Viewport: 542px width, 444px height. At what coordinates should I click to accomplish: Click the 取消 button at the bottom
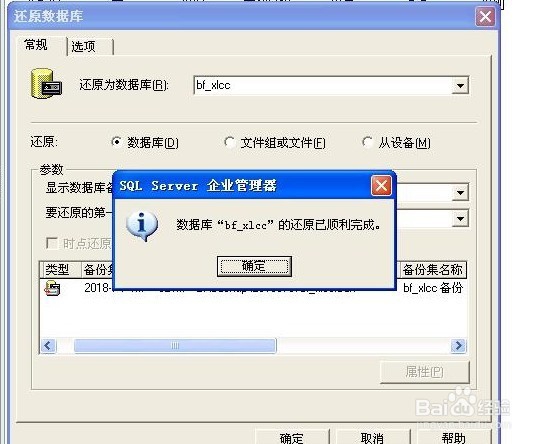(x=373, y=438)
